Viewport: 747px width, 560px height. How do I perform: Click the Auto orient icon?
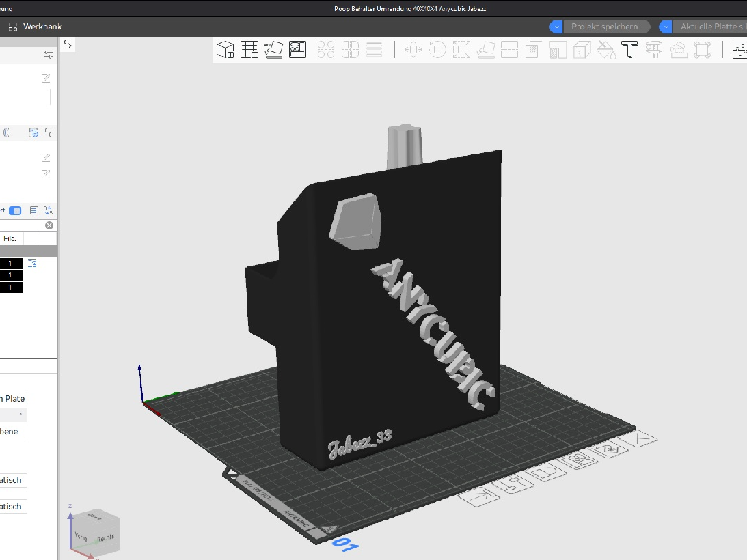coord(273,50)
